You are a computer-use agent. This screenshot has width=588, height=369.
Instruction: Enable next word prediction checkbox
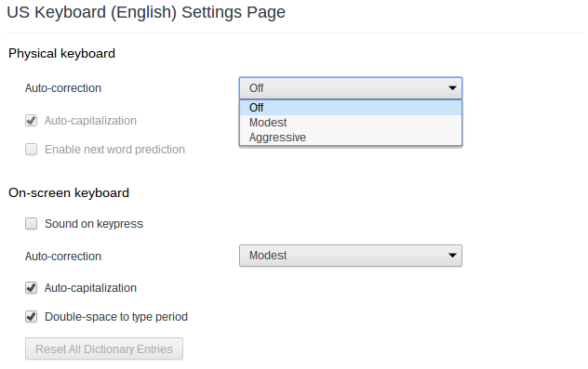[31, 149]
